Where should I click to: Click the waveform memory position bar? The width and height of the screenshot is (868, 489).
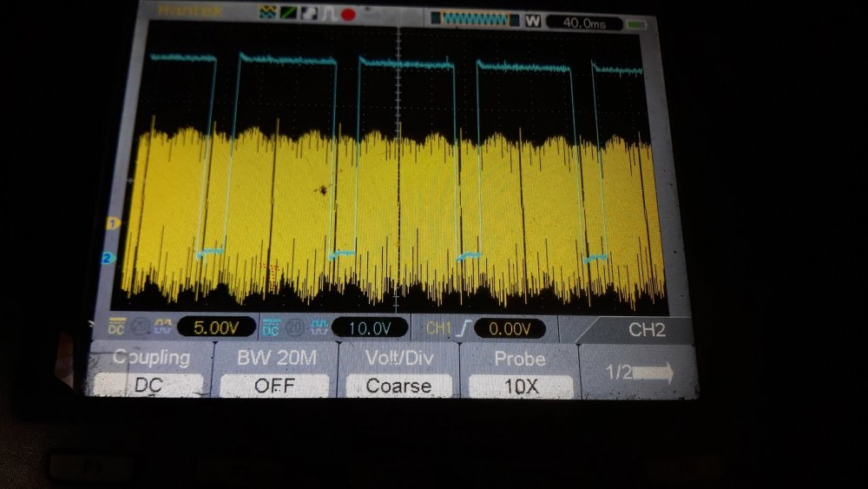coord(475,19)
